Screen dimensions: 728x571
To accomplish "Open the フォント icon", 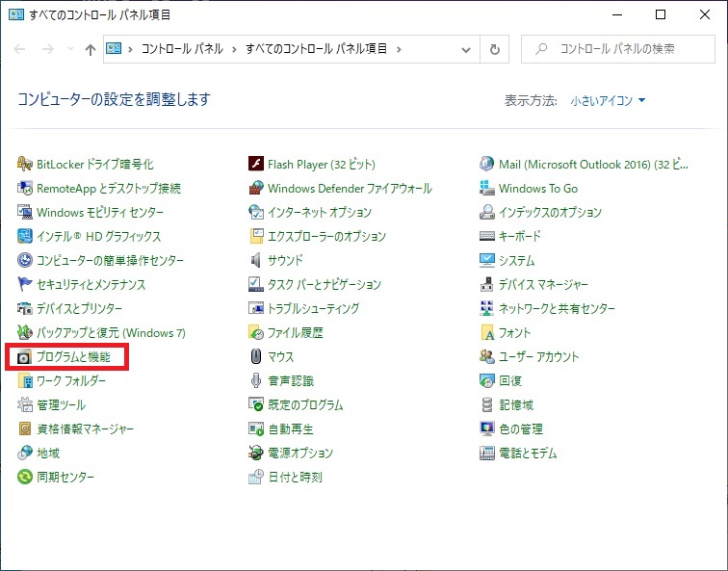I will point(486,332).
